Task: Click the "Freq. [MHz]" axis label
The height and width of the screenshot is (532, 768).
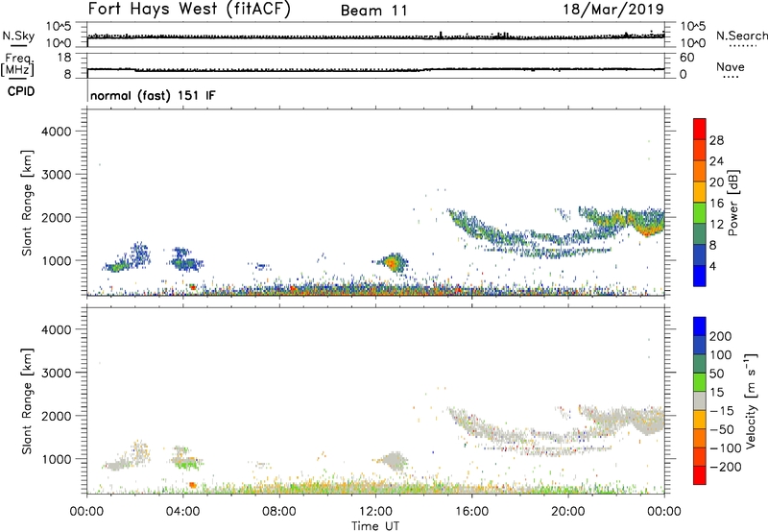Action: (18, 65)
